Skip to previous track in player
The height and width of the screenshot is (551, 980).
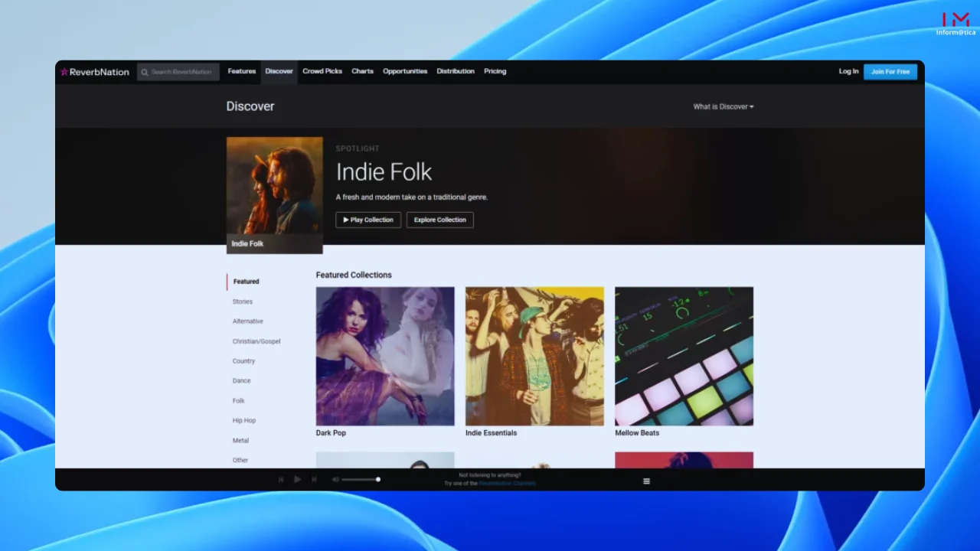tap(281, 480)
